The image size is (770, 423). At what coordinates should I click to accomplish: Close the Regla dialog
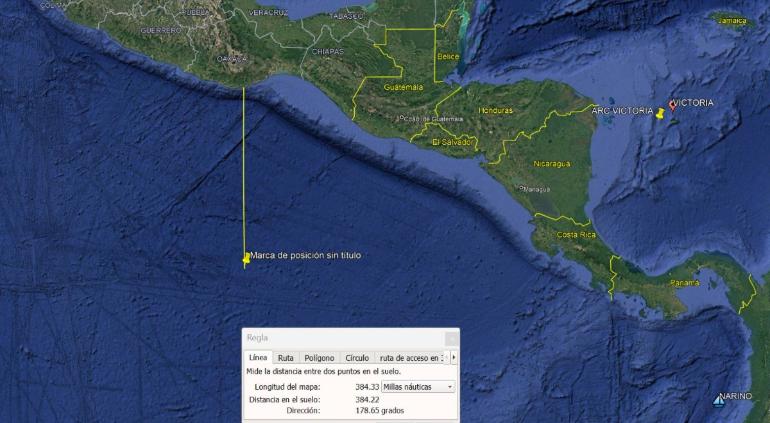click(x=450, y=338)
